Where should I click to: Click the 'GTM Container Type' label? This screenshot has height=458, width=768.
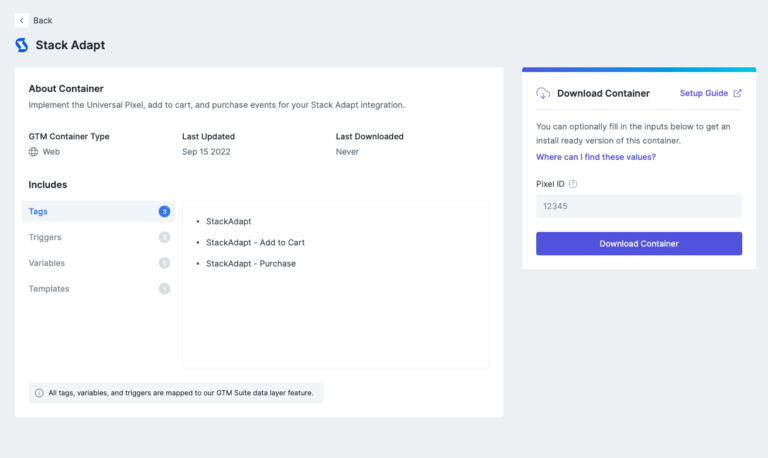tap(69, 137)
